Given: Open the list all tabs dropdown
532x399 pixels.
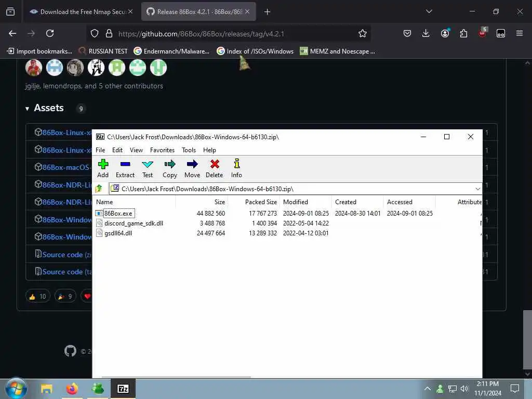Looking at the screenshot, I should [x=429, y=11].
